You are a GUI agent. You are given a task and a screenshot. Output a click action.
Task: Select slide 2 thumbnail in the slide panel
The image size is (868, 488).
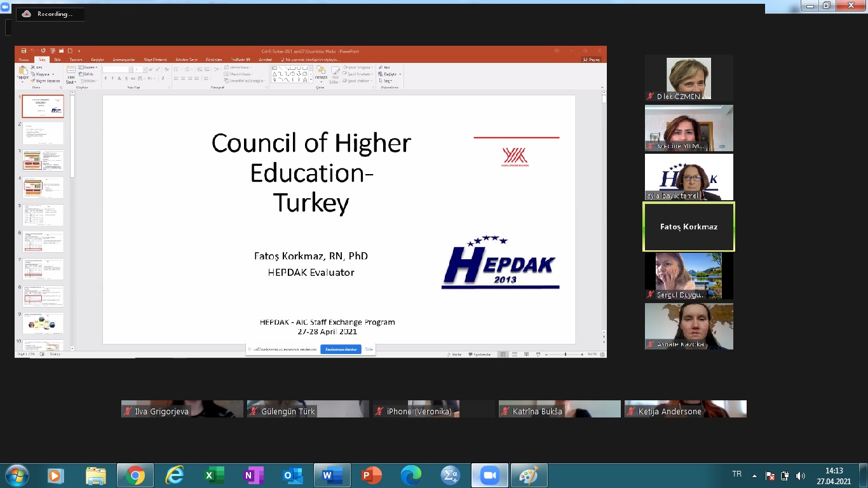click(43, 133)
